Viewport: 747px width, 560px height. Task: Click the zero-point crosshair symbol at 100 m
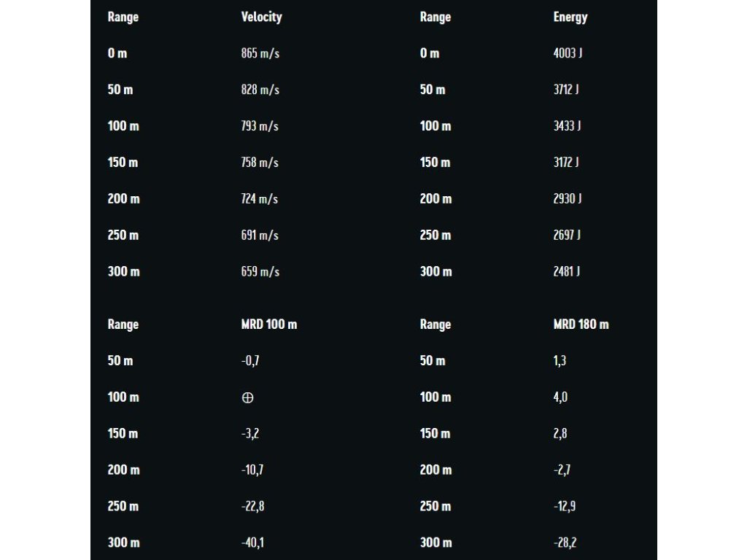(x=247, y=397)
